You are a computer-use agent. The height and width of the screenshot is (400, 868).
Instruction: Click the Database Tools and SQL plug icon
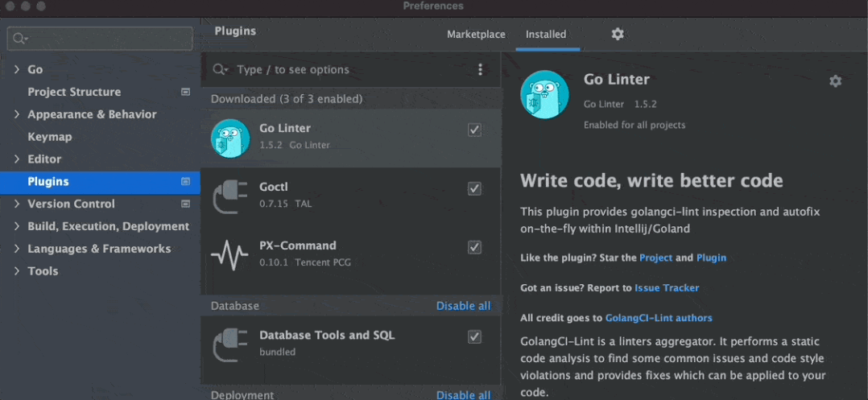click(230, 344)
